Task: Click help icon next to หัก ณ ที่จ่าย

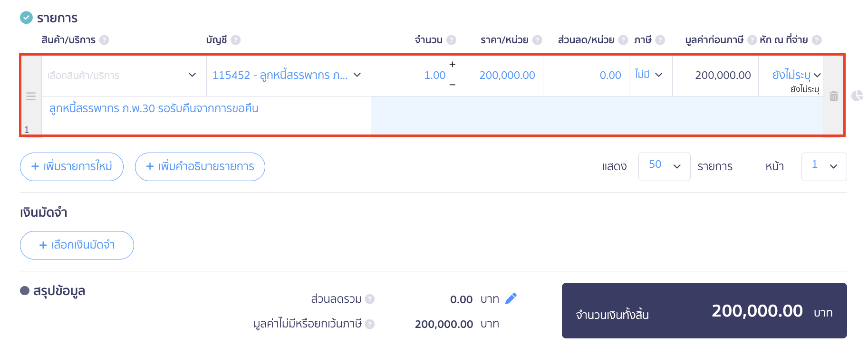Action: click(x=817, y=40)
